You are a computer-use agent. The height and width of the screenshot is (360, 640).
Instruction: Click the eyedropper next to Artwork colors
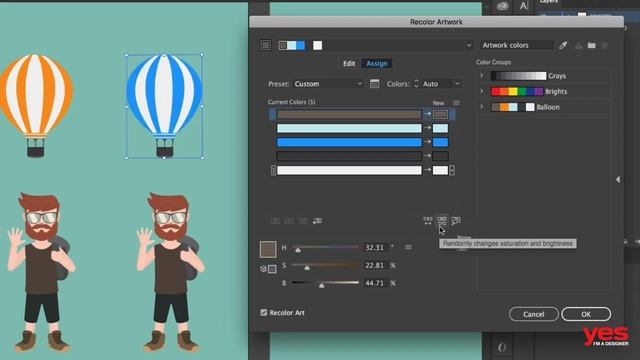pos(563,45)
